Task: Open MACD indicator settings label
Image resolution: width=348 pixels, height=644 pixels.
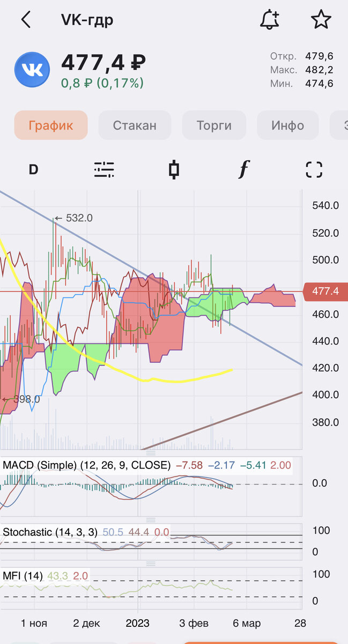Action: [87, 465]
